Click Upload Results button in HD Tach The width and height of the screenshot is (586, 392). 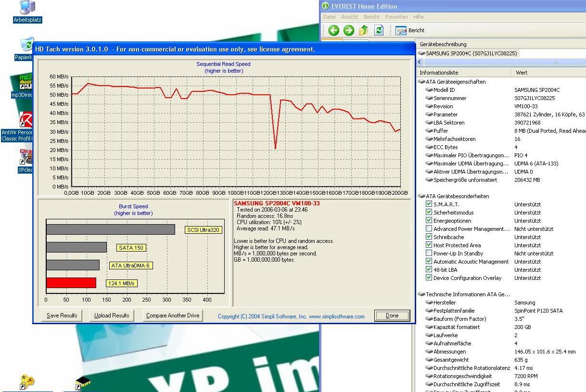(x=112, y=316)
